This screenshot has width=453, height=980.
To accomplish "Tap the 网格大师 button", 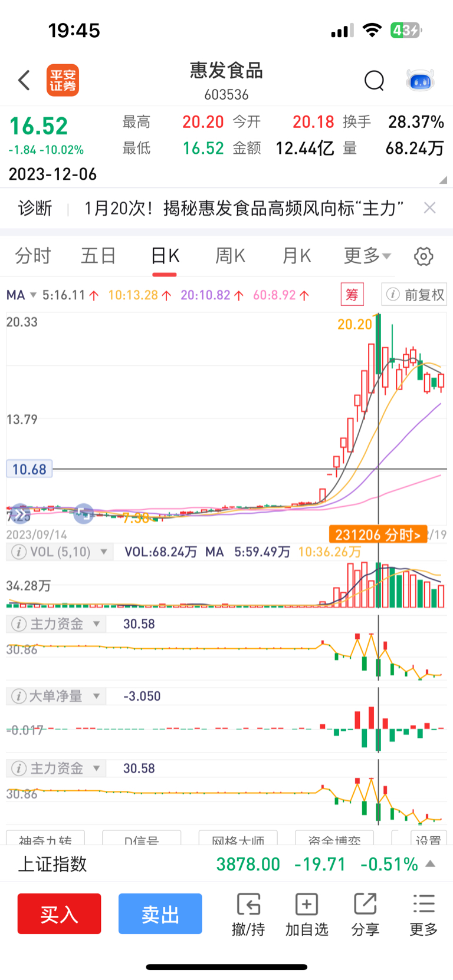I will [238, 838].
